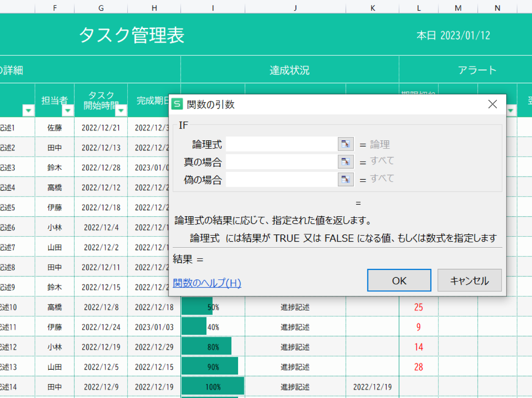Select column G header
The width and height of the screenshot is (532, 398).
tap(101, 8)
